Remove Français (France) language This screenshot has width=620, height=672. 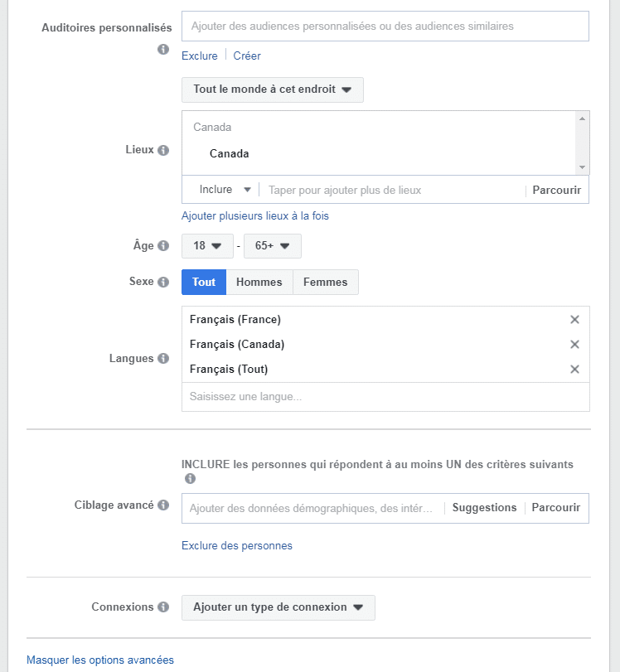(x=574, y=319)
